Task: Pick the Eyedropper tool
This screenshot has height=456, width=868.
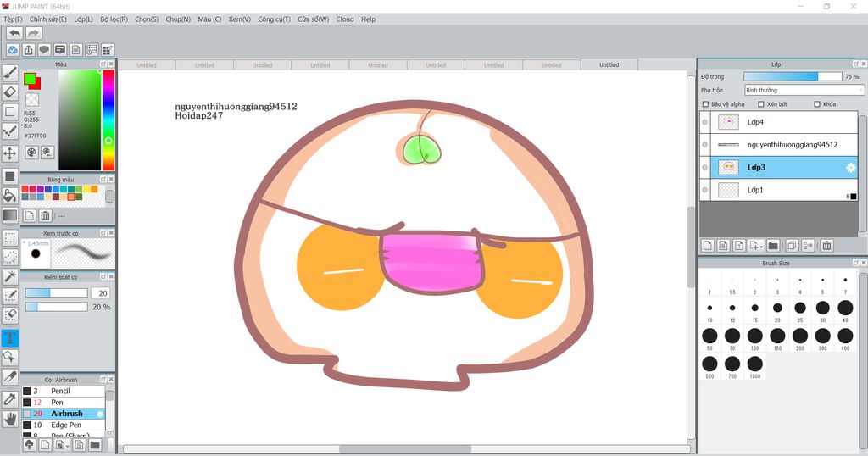Action: click(10, 399)
